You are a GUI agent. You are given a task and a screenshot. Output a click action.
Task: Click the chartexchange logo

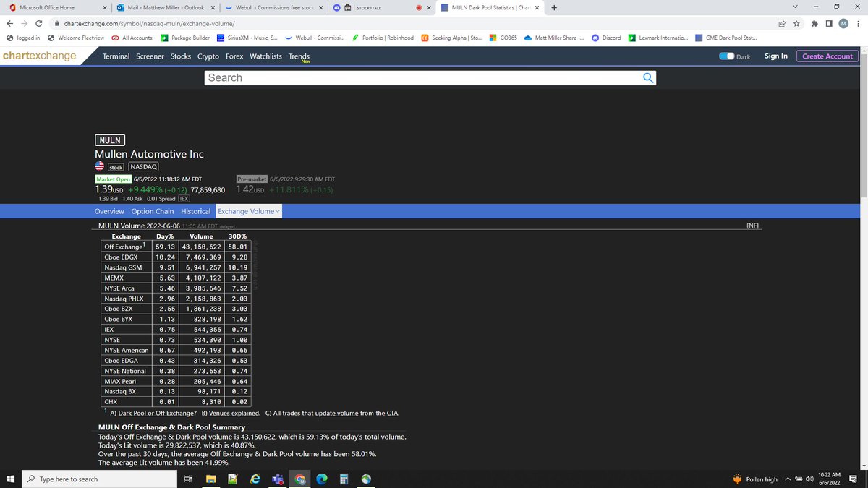pyautogui.click(x=39, y=56)
